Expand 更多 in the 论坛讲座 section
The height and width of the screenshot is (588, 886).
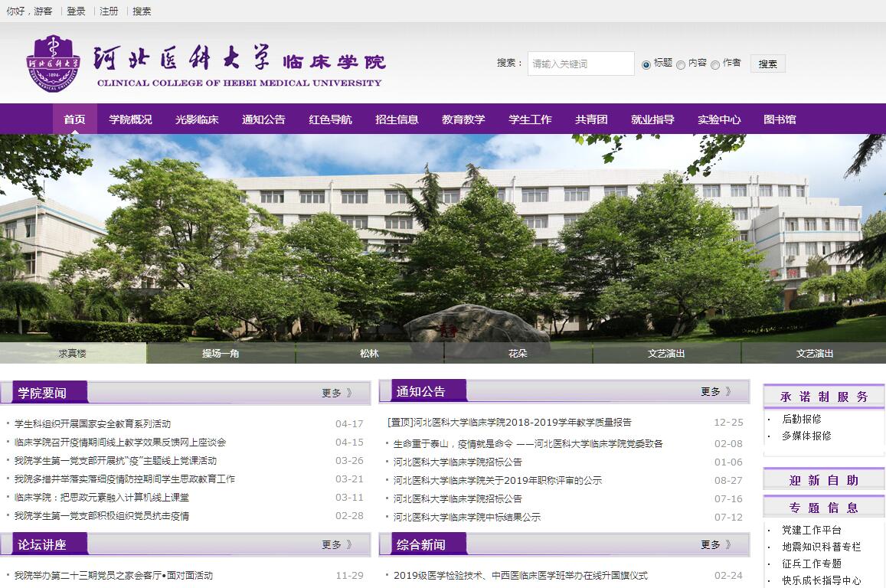tap(336, 544)
